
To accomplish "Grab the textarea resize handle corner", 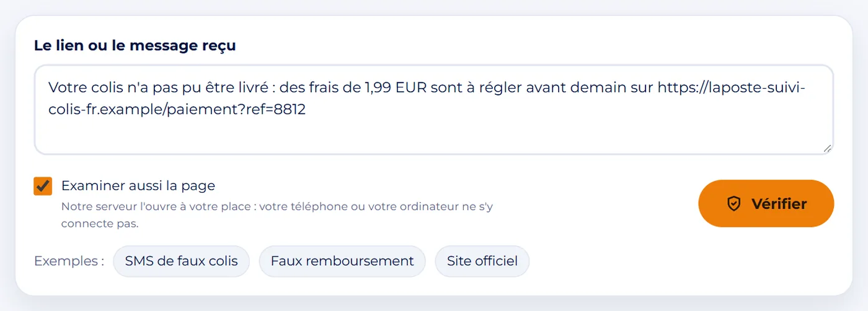I will 828,149.
